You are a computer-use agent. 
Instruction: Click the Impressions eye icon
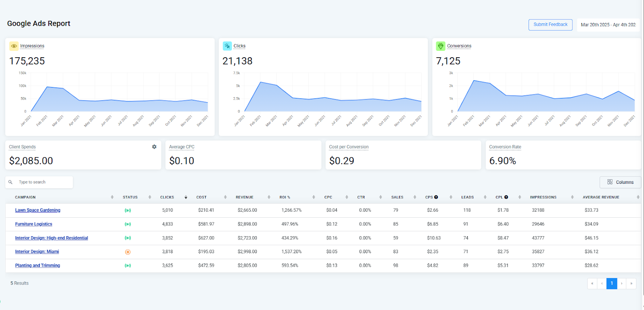click(x=14, y=46)
